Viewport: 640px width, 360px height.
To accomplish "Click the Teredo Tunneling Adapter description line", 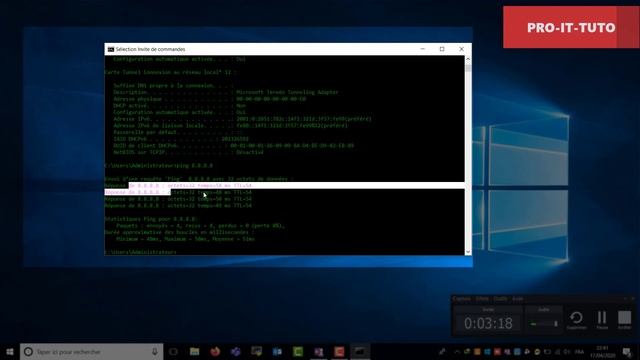I will [226, 92].
